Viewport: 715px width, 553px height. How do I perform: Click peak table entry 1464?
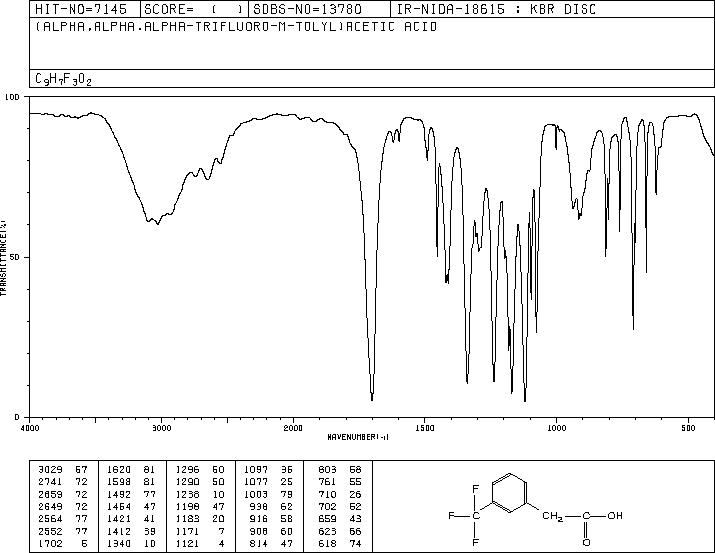pos(119,506)
